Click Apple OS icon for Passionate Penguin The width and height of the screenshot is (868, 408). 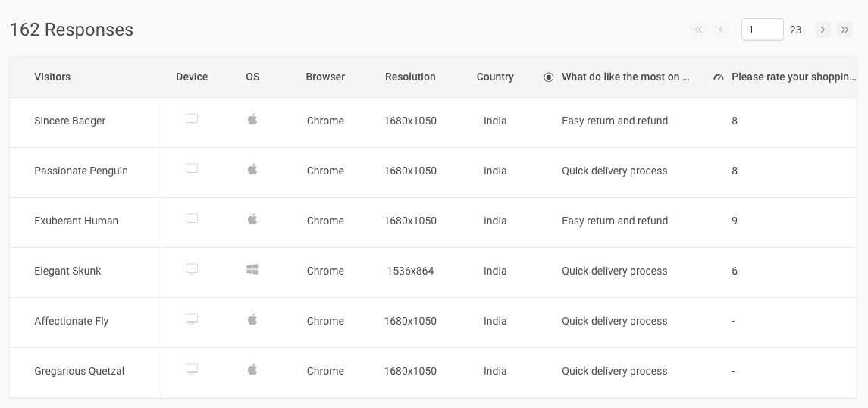252,170
